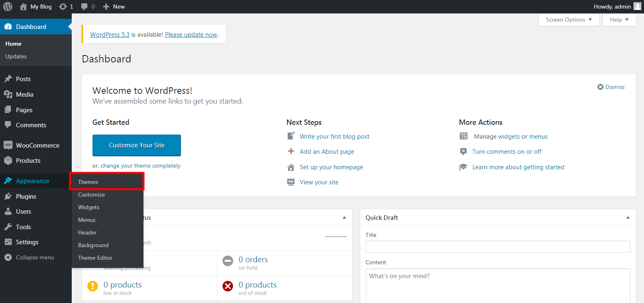This screenshot has width=644, height=303.
Task: Click the Appearance paintbrush icon
Action: [x=8, y=181]
